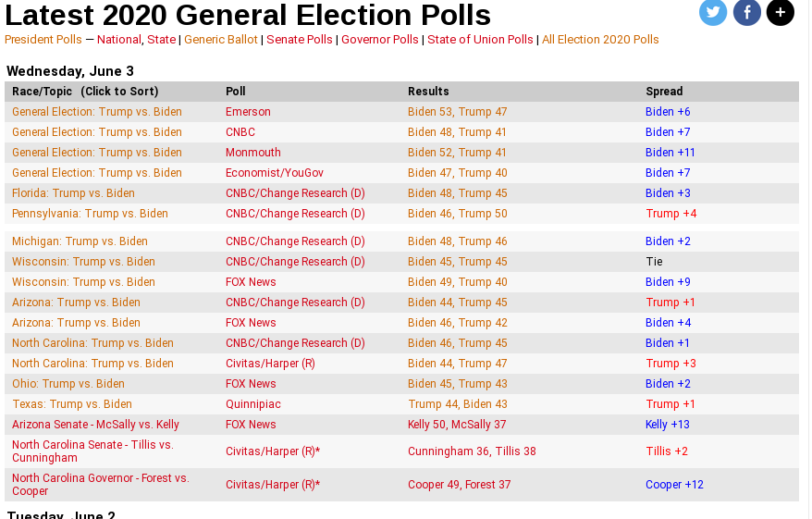Viewport: 812px width, 519px height.
Task: Open the Quinnipiac poll link
Action: 253,404
